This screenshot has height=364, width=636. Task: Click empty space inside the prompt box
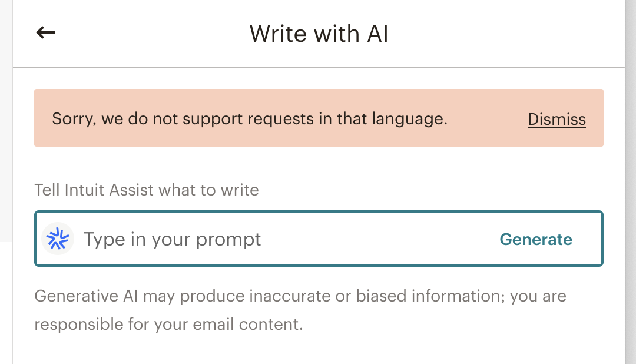(x=377, y=239)
